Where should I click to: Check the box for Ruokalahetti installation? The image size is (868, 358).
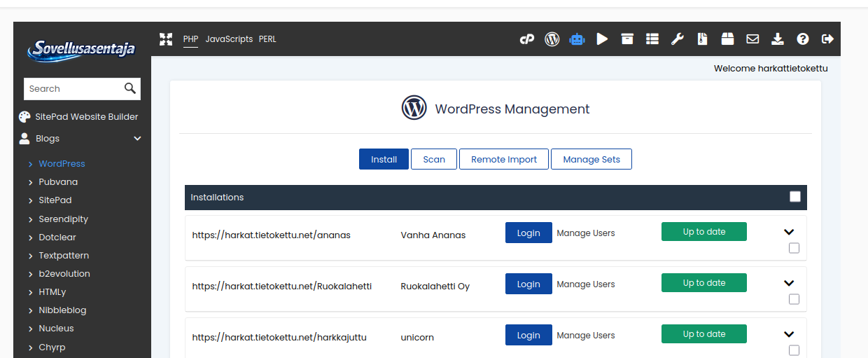click(x=794, y=299)
